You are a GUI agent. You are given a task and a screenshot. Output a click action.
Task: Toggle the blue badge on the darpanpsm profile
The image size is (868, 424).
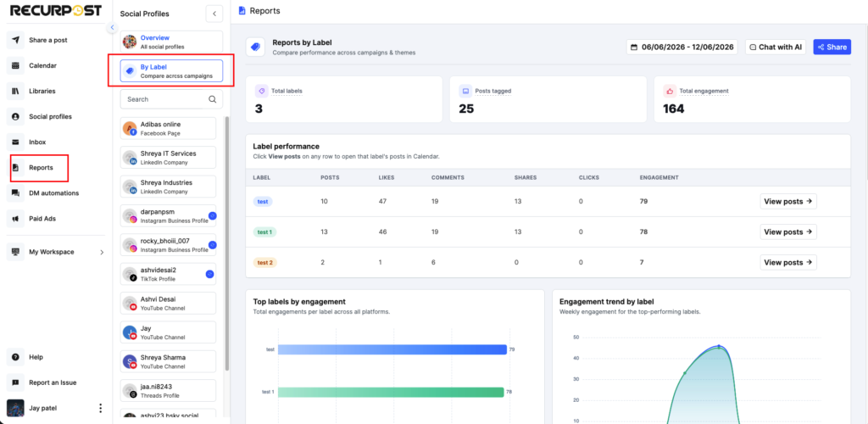[212, 216]
